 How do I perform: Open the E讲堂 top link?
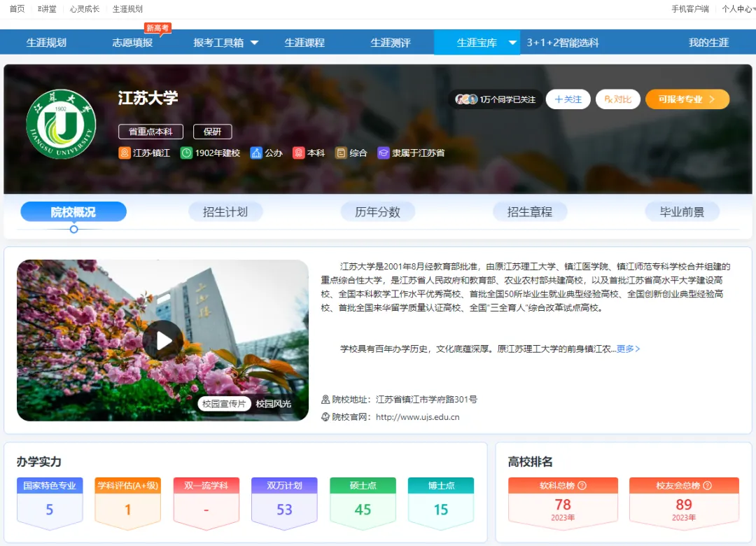(x=47, y=8)
